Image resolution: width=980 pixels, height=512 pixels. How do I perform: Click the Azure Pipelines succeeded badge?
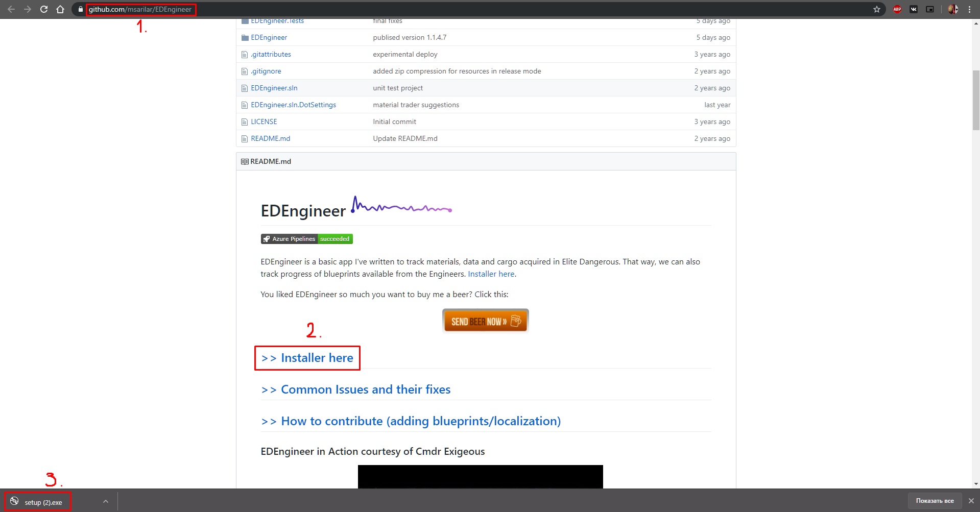[x=306, y=239]
